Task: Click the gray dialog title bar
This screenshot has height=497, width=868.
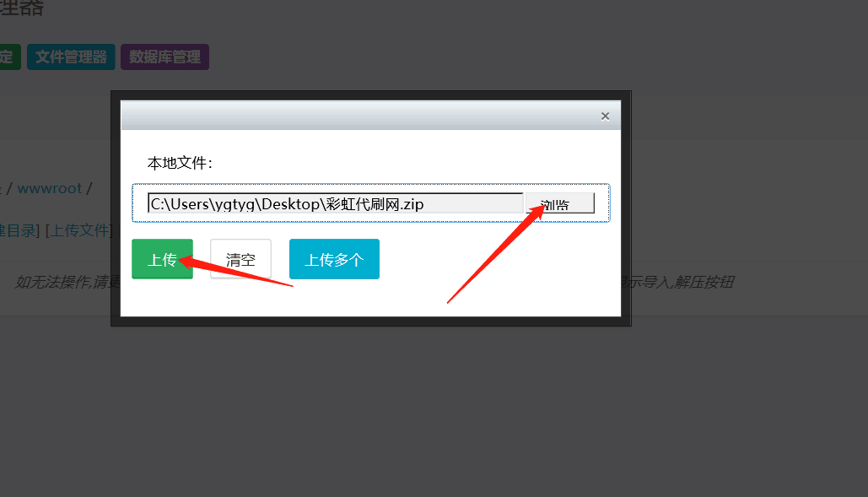Action: (354, 116)
